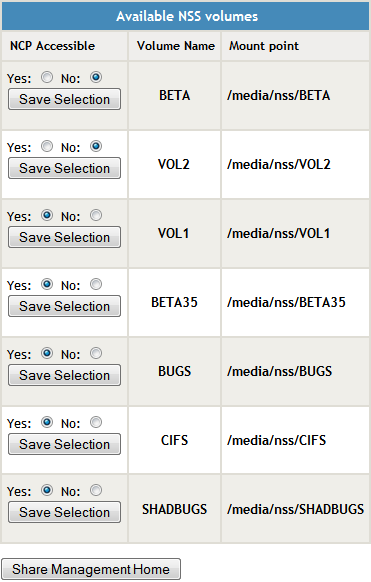
Task: Select Yes radio for BETA volume
Action: 47,77
